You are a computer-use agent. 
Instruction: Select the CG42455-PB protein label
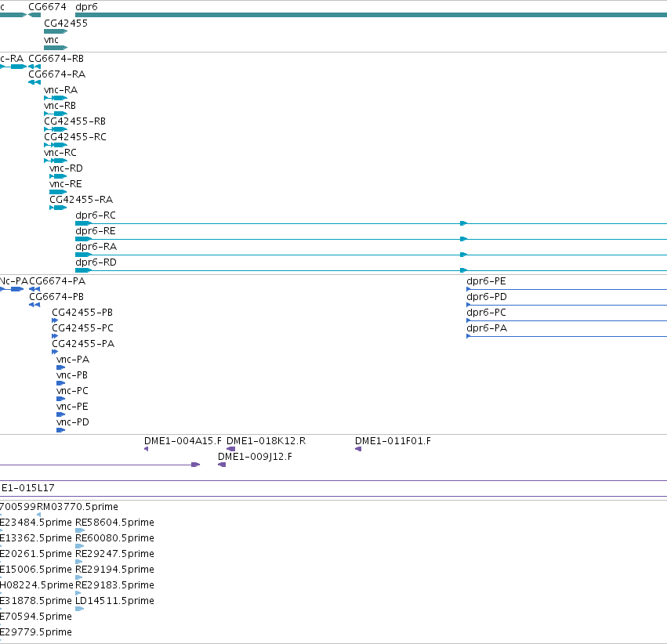[82, 313]
